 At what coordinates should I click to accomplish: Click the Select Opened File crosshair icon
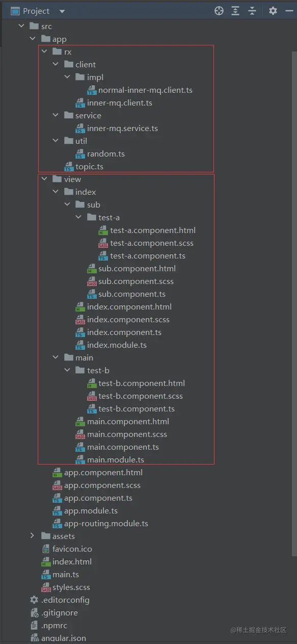(x=219, y=11)
